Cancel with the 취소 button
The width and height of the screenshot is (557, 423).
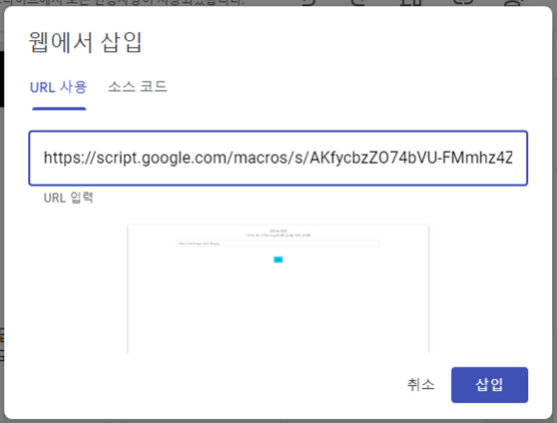(x=421, y=385)
